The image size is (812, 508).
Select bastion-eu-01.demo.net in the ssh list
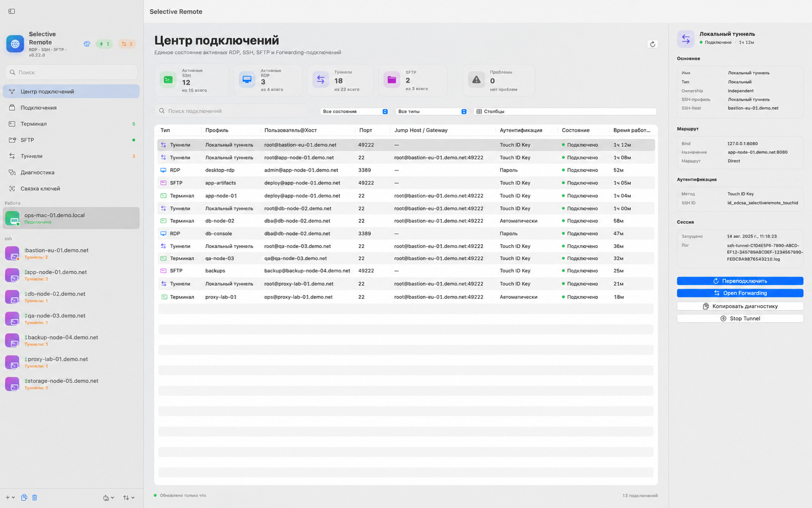[x=71, y=253]
